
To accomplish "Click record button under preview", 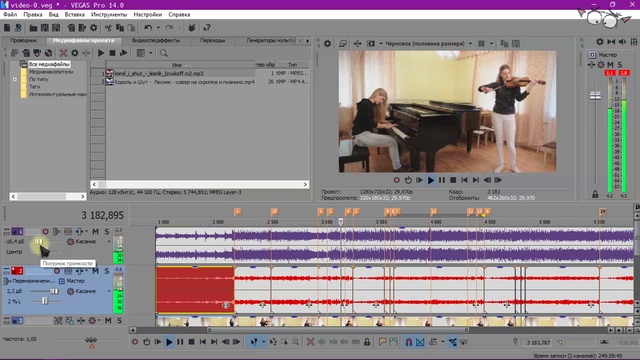I will 396,180.
